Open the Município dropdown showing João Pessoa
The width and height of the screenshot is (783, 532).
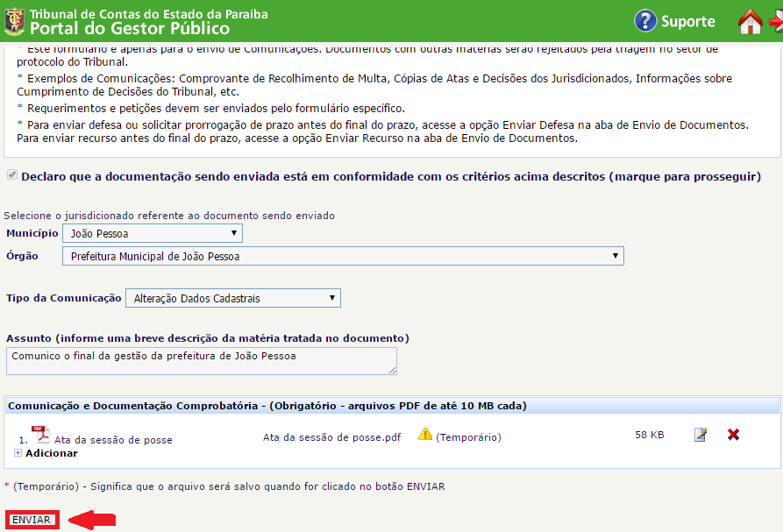(x=153, y=234)
